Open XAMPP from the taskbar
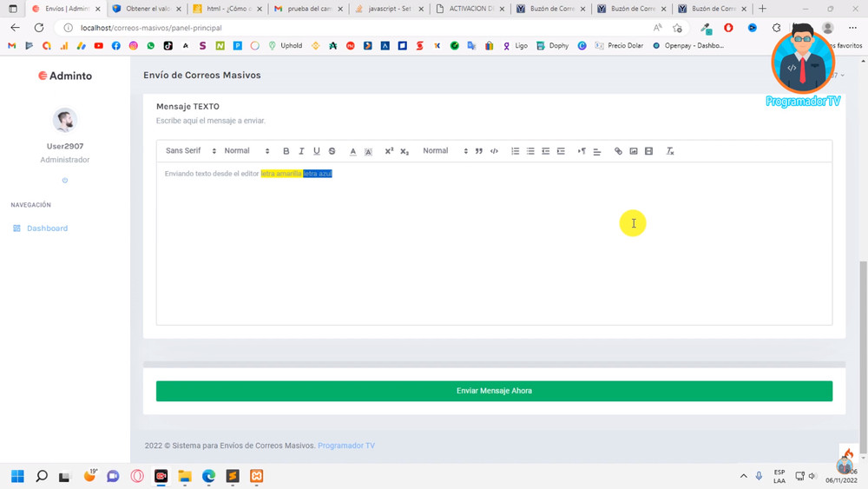 (x=256, y=476)
